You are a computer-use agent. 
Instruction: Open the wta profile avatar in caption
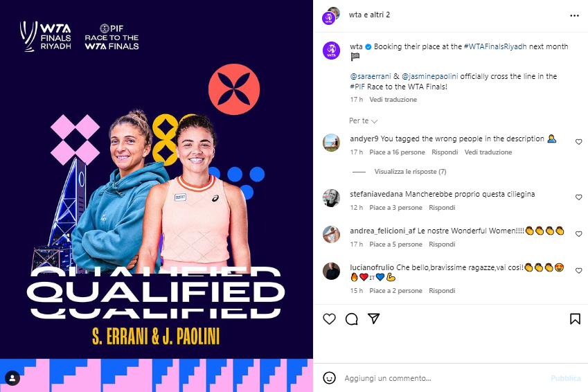click(x=331, y=51)
